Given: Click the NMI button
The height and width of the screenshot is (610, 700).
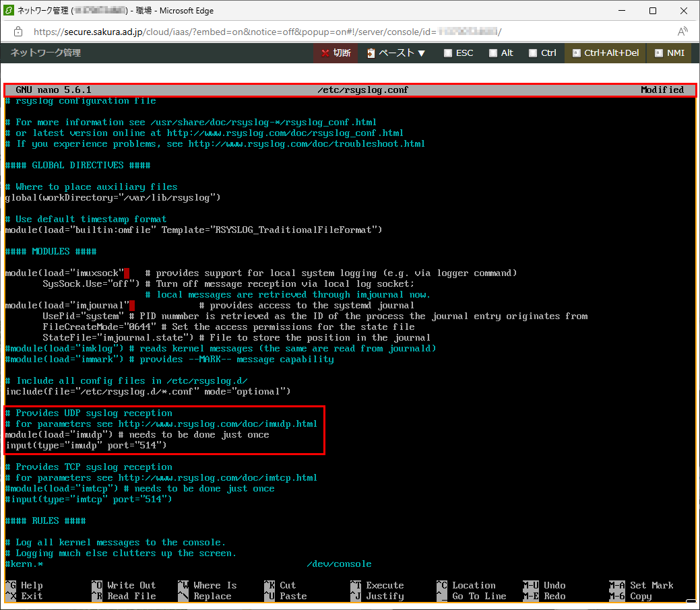Looking at the screenshot, I should click(x=669, y=53).
